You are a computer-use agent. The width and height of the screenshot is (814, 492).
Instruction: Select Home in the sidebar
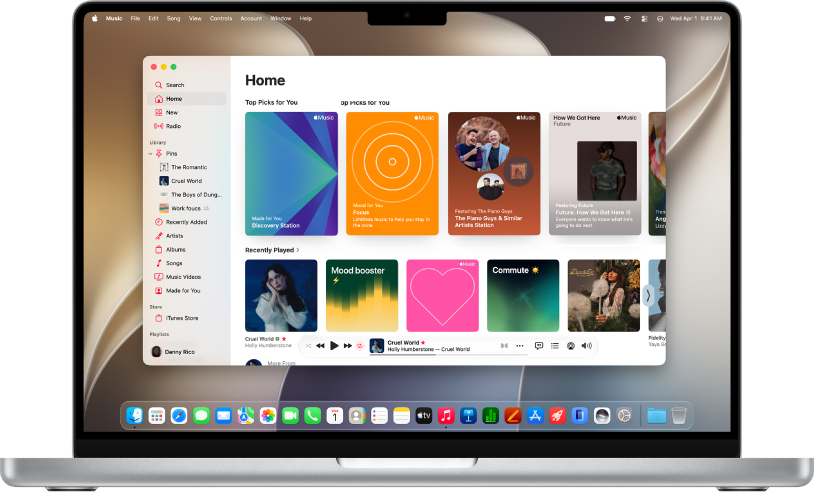click(x=187, y=99)
